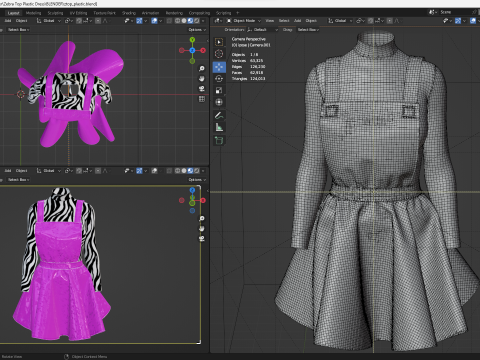Select the Scale tool in right viewport toolbar
480x360 pixels.
219,90
